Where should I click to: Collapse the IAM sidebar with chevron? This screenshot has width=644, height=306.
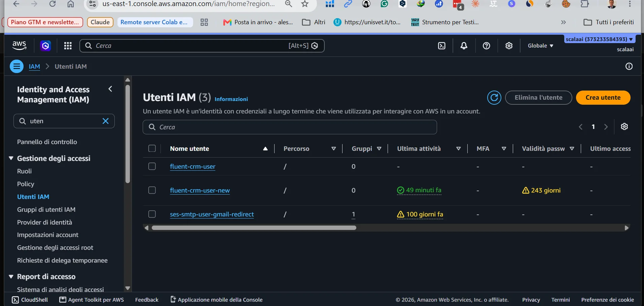pos(110,89)
